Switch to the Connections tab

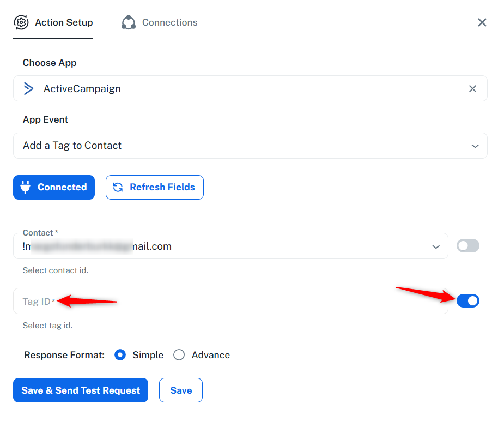[x=159, y=22]
